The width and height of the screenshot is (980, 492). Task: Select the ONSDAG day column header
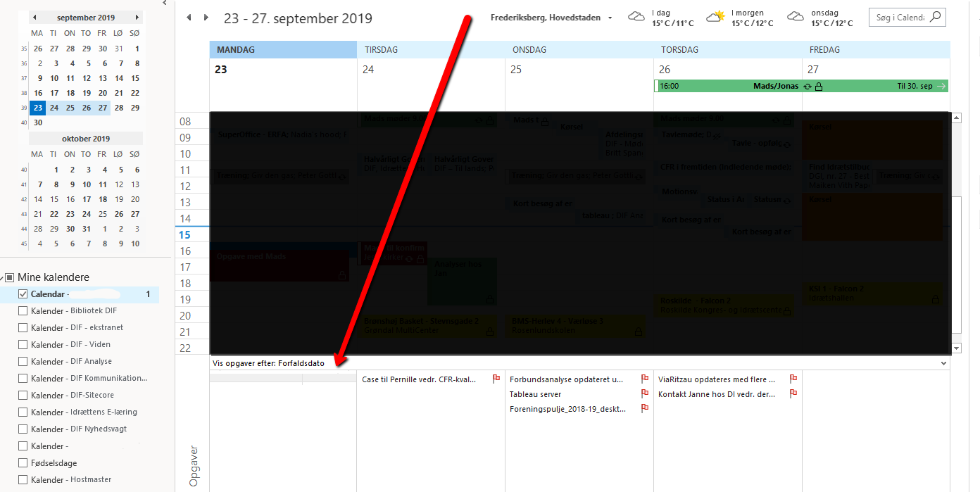579,50
